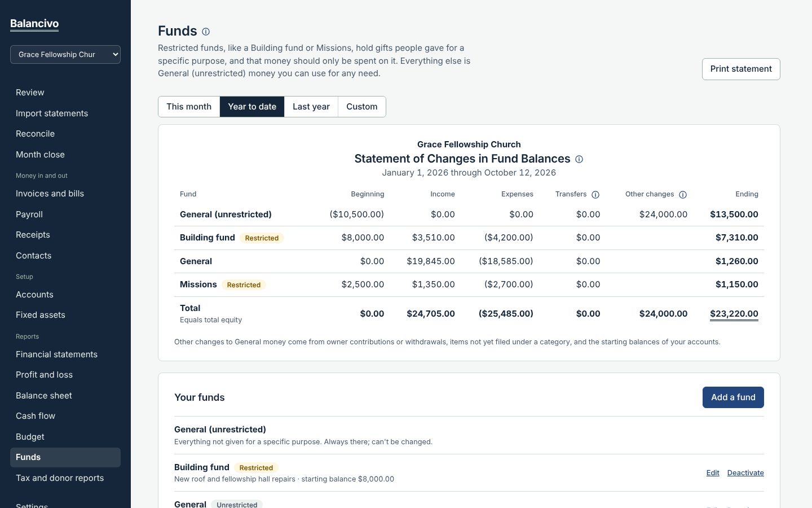Open the organization selector dropdown
The width and height of the screenshot is (812, 508).
65,54
